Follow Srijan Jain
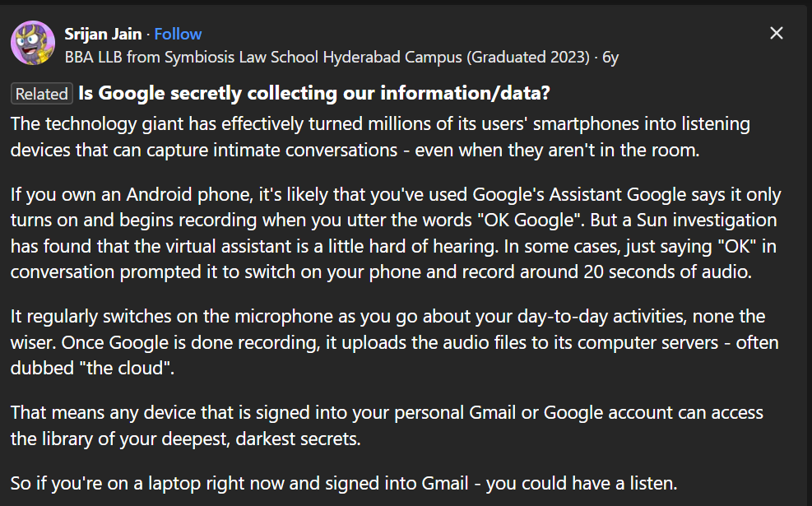This screenshot has height=506, width=812. [178, 35]
